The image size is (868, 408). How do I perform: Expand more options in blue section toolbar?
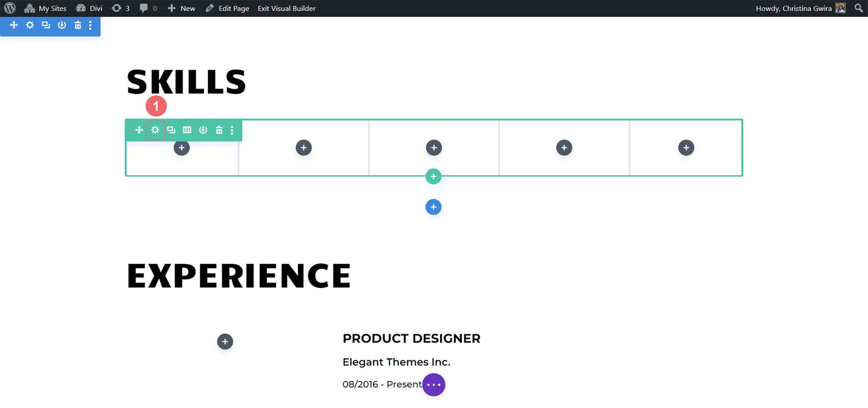coord(90,25)
